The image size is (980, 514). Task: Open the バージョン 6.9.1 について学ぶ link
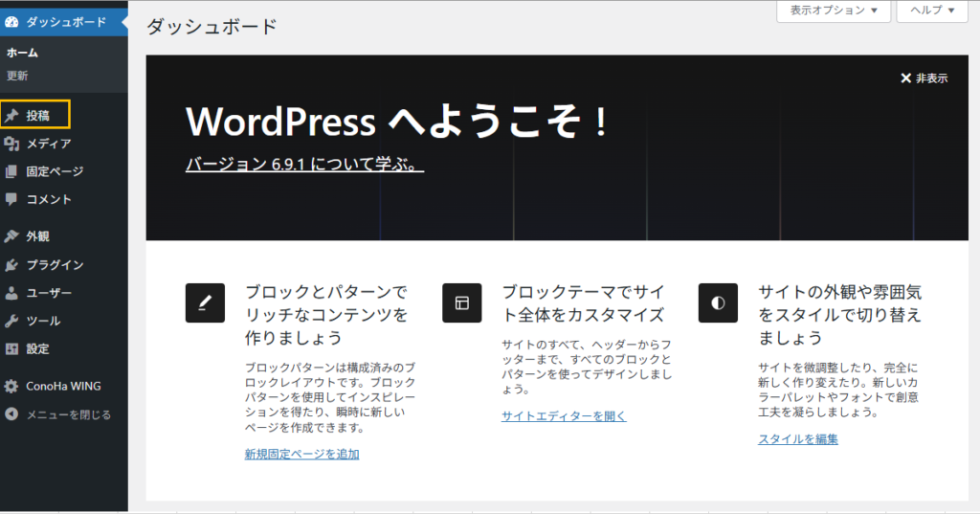[x=304, y=165]
